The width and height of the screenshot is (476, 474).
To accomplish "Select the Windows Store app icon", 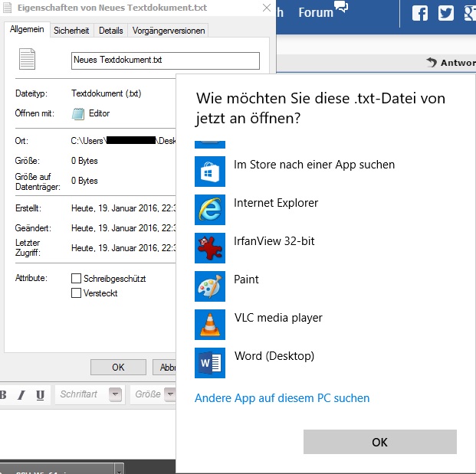I will tap(210, 172).
